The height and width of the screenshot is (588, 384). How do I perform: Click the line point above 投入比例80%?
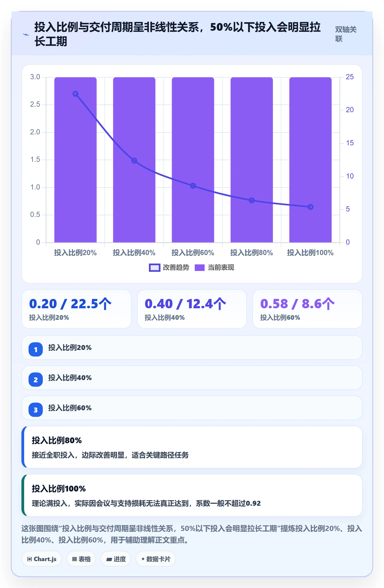tap(252, 200)
